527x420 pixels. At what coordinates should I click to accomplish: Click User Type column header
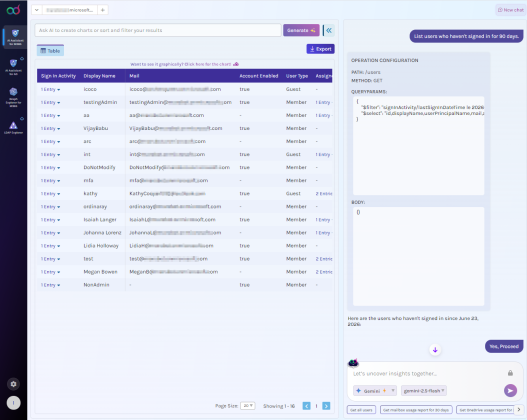(x=297, y=76)
